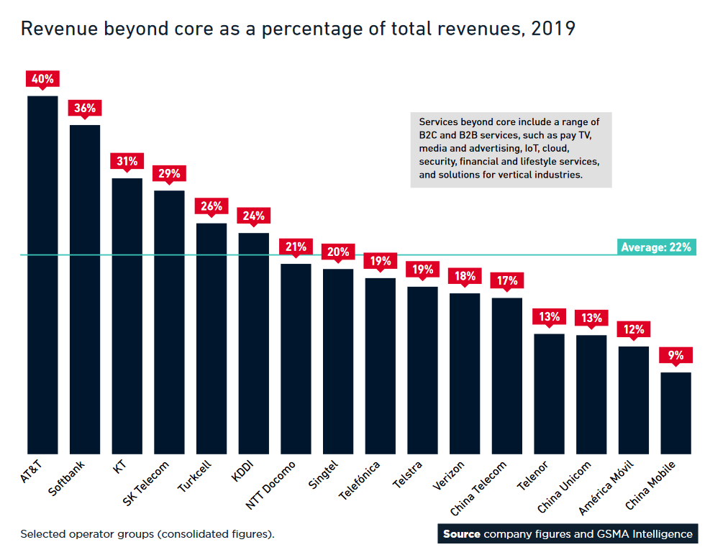Viewport: 728px width, 560px height.
Task: Select the 'Singtel' axis label
Action: (x=323, y=474)
